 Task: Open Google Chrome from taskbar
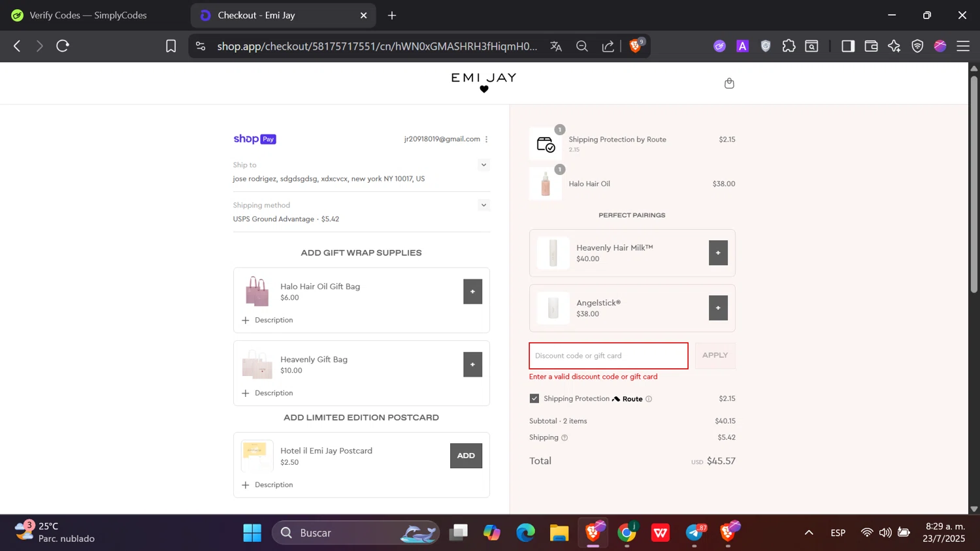pyautogui.click(x=627, y=533)
